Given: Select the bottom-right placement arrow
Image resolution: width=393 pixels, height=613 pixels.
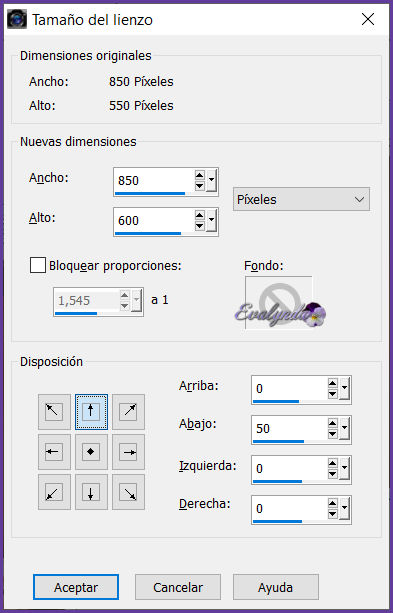Looking at the screenshot, I should [128, 492].
